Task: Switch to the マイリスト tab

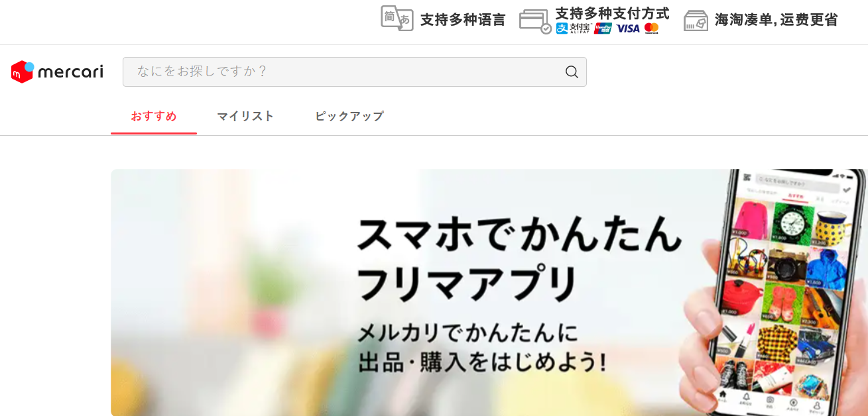Action: (245, 117)
